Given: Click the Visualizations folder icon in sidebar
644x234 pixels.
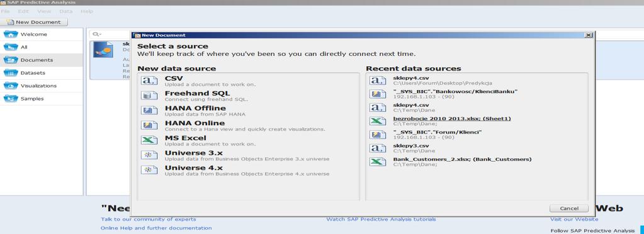Looking at the screenshot, I should [x=11, y=86].
